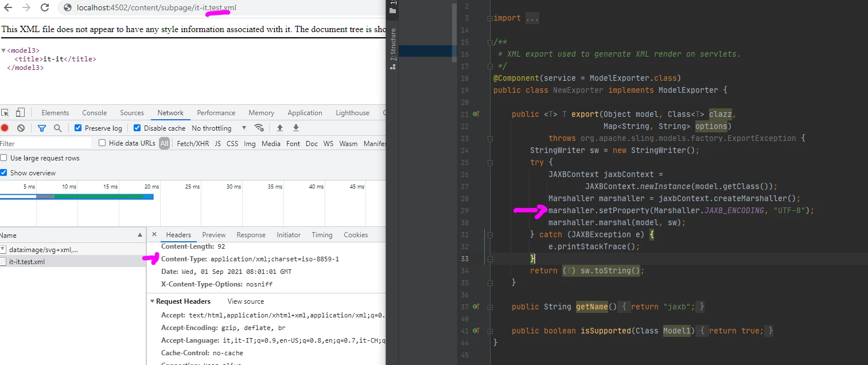Screen dimensions: 868x365
Task: Stop recording with the red record button
Action: click(5, 128)
